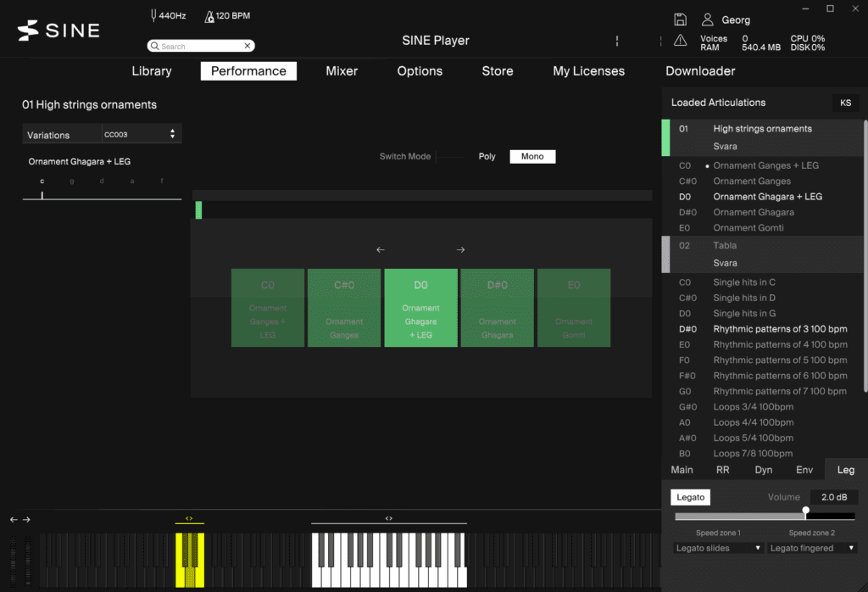The height and width of the screenshot is (592, 868).
Task: Open the Variations CC003 dropdown
Action: pyautogui.click(x=142, y=134)
